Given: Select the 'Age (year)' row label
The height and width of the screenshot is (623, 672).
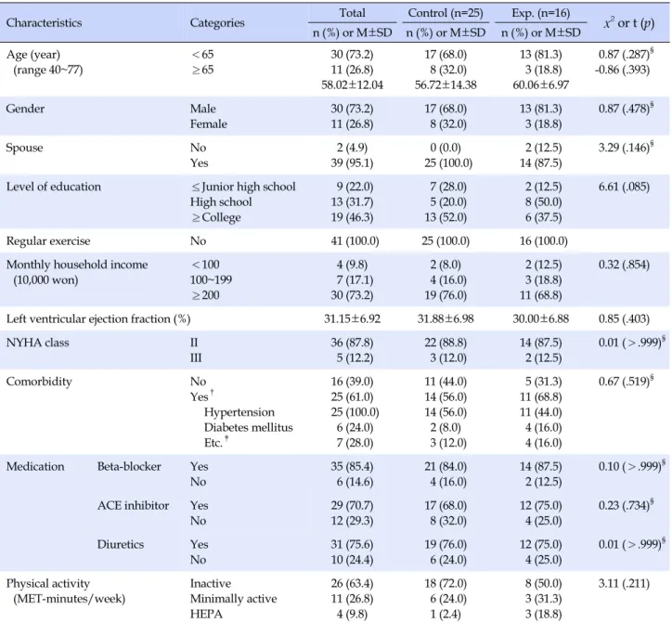Looking at the screenshot, I should pos(33,55).
